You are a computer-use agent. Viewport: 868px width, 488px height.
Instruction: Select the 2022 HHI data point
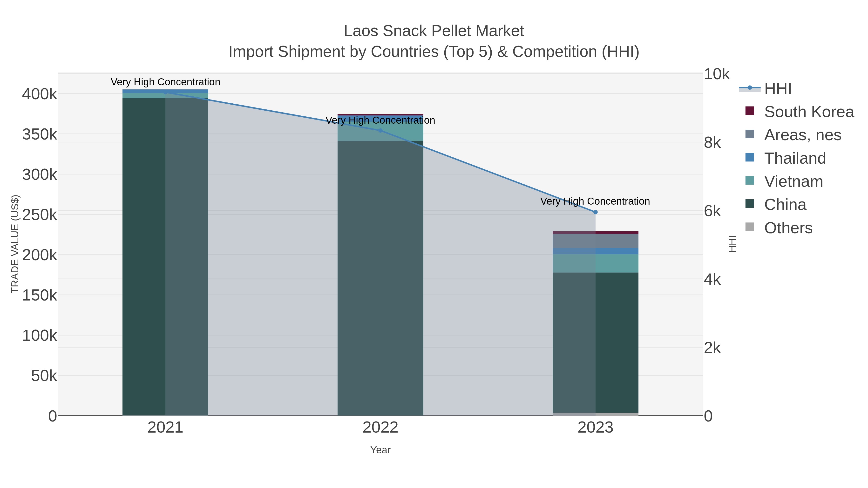(380, 130)
